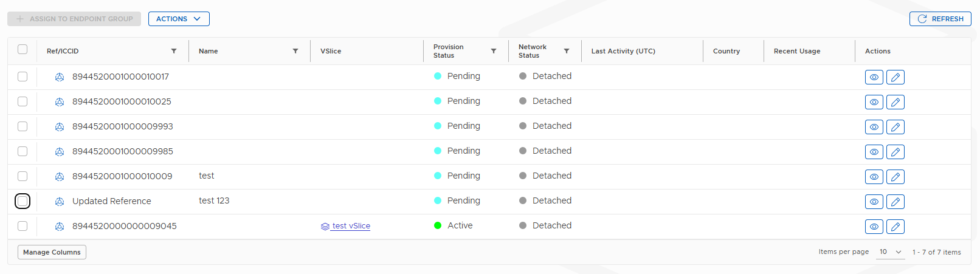Click endpoint icon beside Updated Reference
Screen dimensions: 980x274
[x=60, y=202]
